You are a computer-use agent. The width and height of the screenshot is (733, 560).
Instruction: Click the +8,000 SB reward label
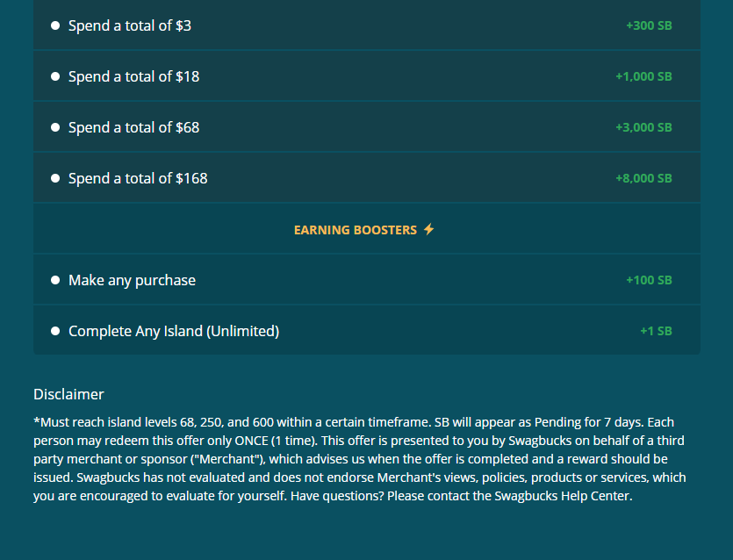(x=643, y=177)
